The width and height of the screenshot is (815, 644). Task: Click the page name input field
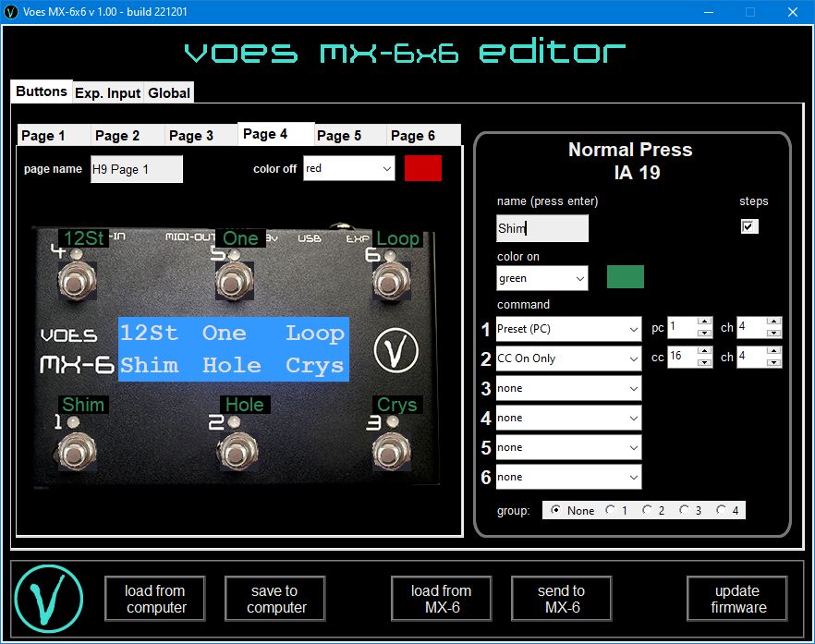(136, 169)
